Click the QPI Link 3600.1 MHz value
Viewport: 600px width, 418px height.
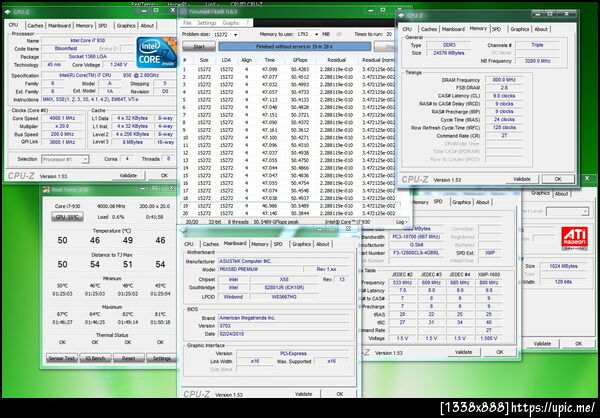click(63, 142)
